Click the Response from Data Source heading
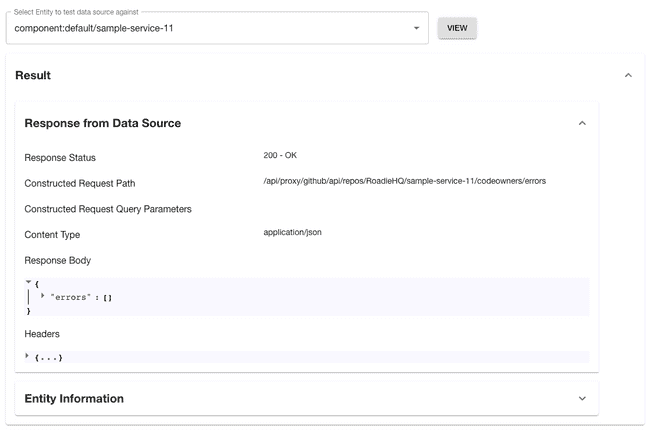Viewport: 650px width, 438px height. pyautogui.click(x=102, y=123)
